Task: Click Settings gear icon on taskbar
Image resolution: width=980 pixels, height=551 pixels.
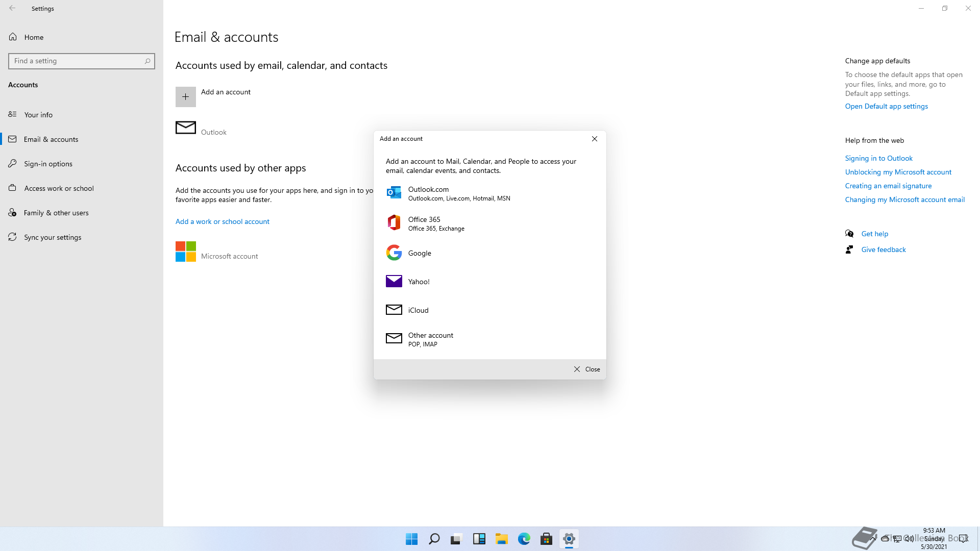Action: (x=569, y=539)
